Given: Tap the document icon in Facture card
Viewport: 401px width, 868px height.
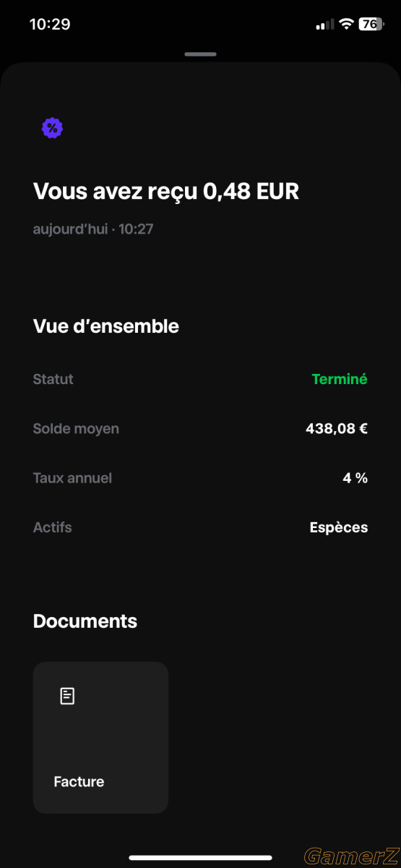Looking at the screenshot, I should tap(67, 696).
